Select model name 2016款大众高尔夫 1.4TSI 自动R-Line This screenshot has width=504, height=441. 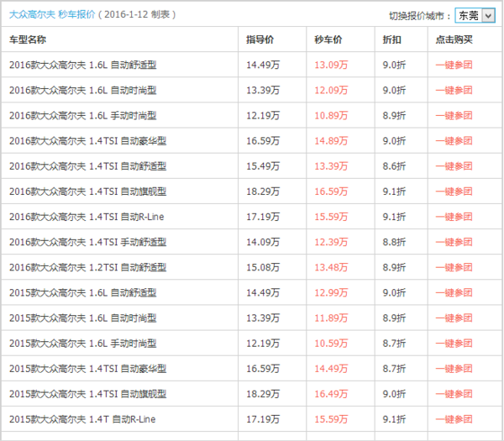tap(87, 217)
